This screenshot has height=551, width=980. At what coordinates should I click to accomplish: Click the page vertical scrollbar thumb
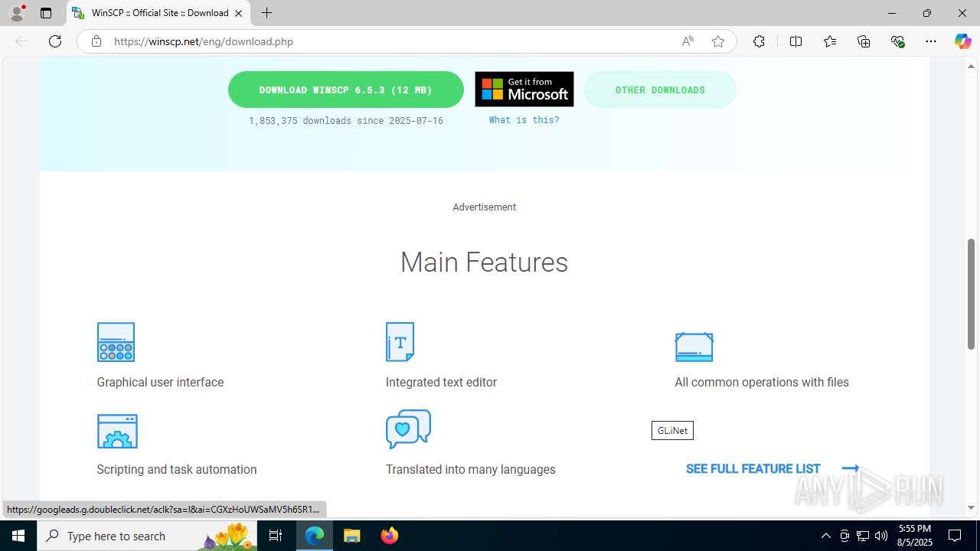tap(972, 294)
